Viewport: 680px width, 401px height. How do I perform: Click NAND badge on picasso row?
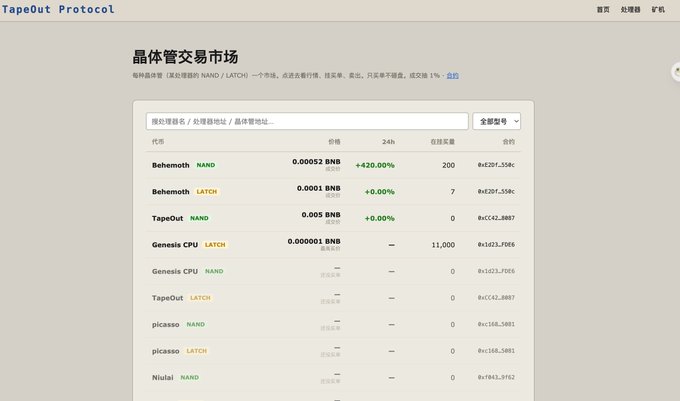click(x=196, y=324)
